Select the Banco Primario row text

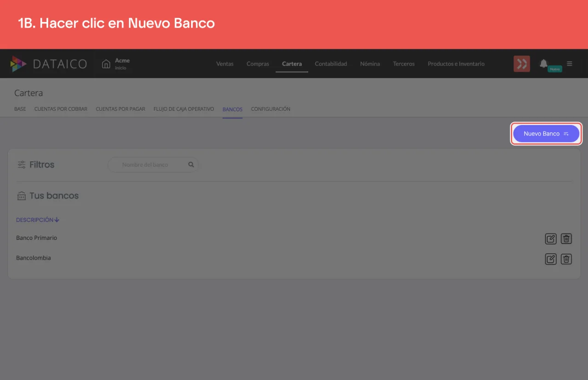(37, 238)
